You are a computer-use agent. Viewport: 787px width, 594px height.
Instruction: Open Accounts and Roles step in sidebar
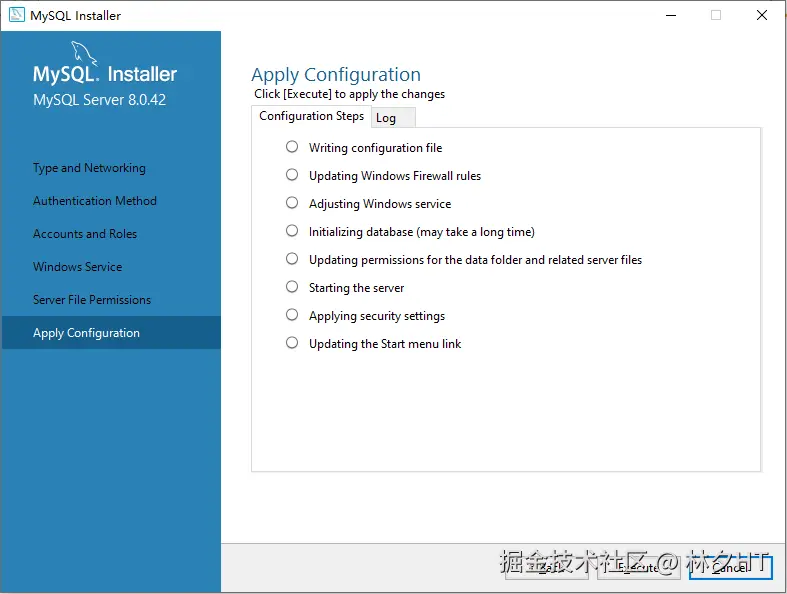pyautogui.click(x=85, y=234)
